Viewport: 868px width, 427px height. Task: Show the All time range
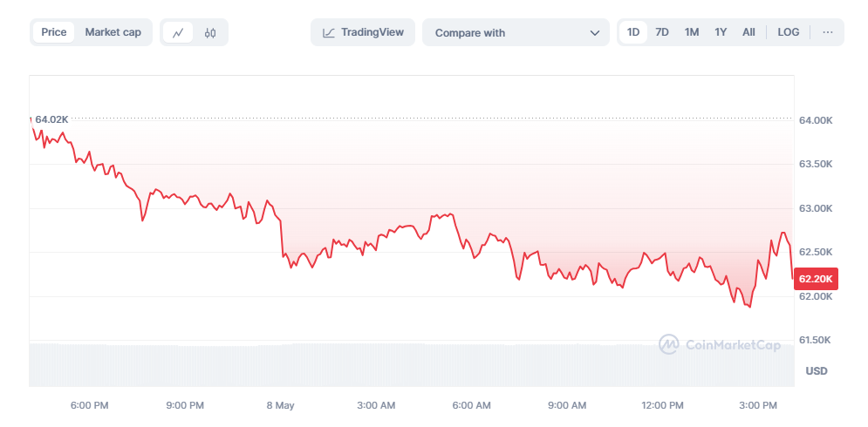(x=748, y=32)
